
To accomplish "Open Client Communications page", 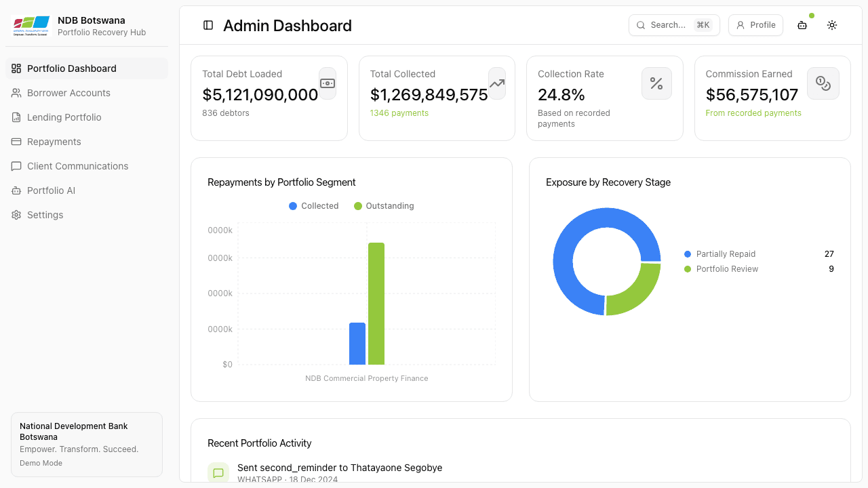I will tap(77, 166).
